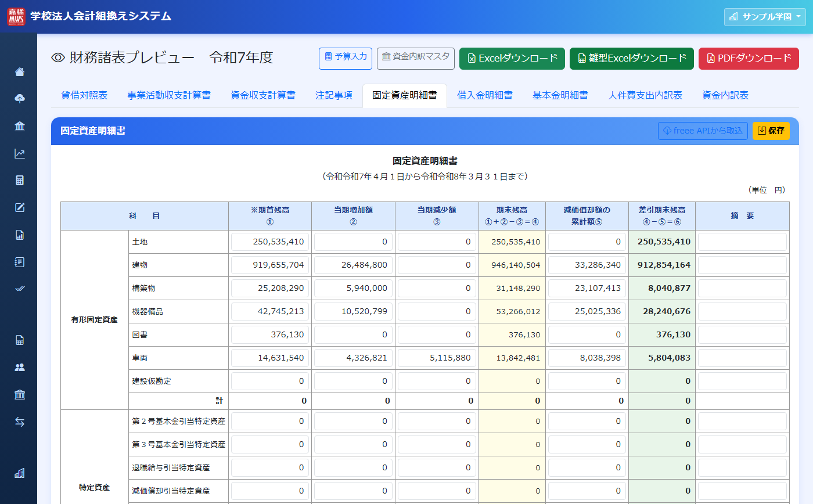Click the cloud upload sidebar icon
813x504 pixels.
click(20, 99)
